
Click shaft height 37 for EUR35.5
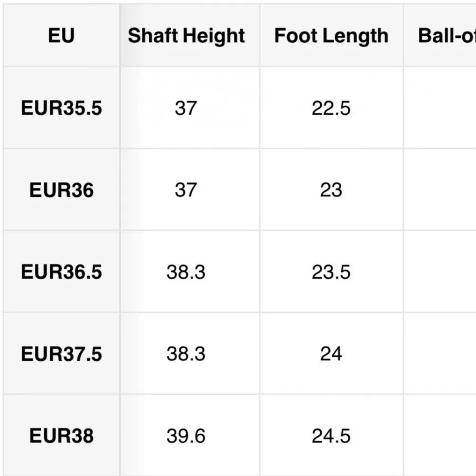tap(186, 108)
